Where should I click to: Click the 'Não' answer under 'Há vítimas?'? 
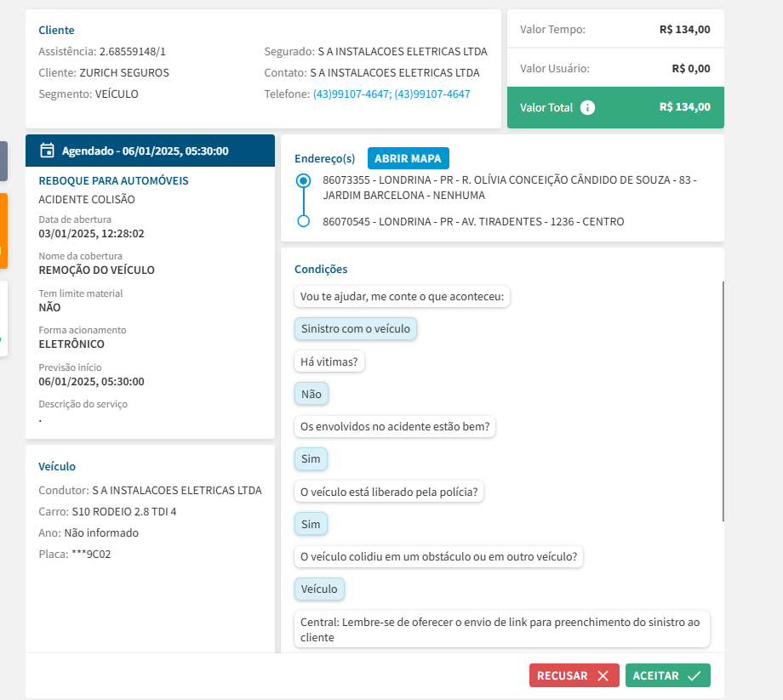(311, 394)
